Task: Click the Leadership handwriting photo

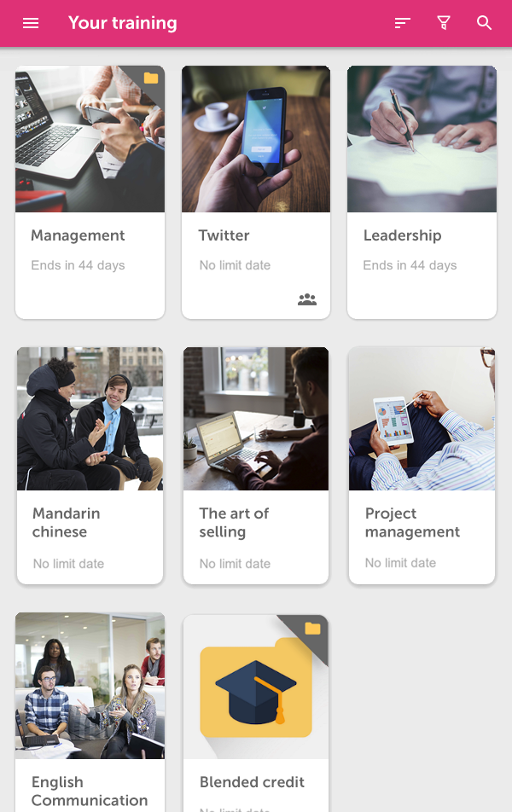Action: point(422,139)
